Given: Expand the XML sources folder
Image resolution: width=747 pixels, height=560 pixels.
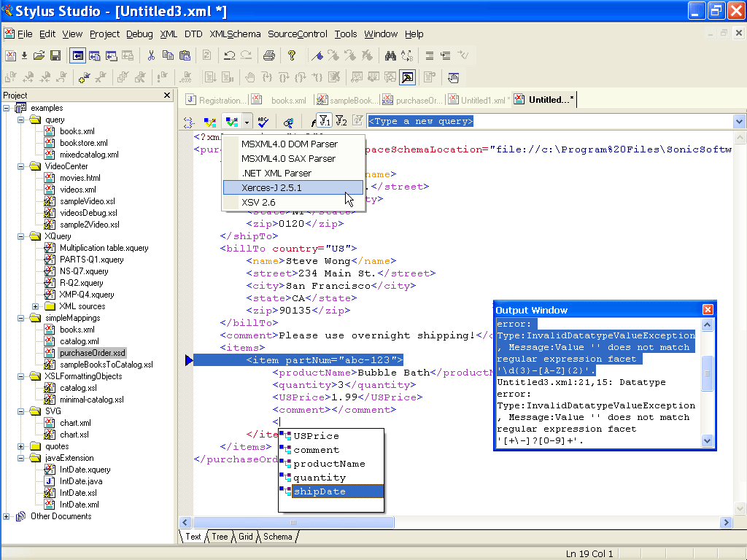Looking at the screenshot, I should coord(35,306).
